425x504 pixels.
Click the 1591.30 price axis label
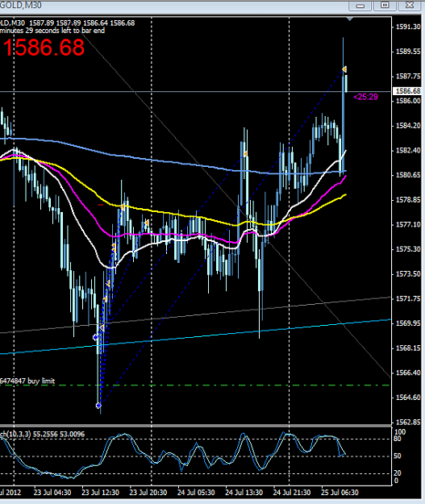(408, 27)
